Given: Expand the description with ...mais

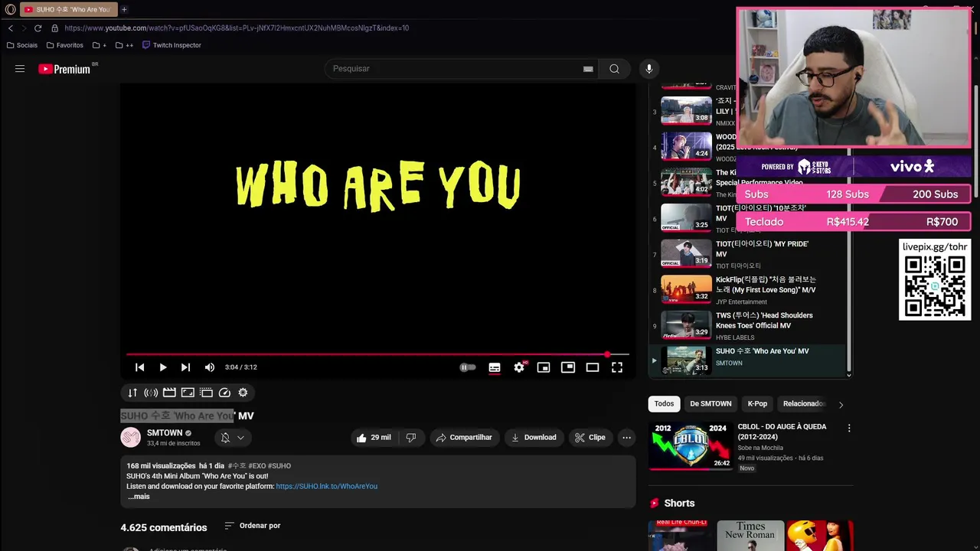Looking at the screenshot, I should tap(139, 497).
